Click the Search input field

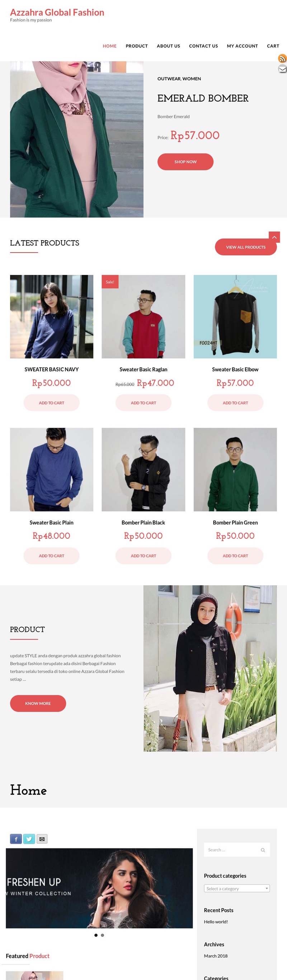237,850
